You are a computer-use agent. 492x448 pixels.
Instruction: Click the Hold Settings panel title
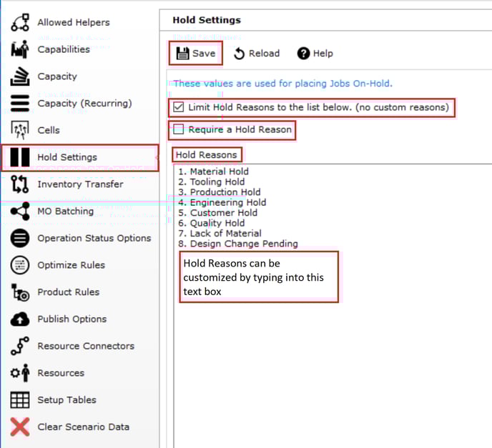[x=207, y=20]
